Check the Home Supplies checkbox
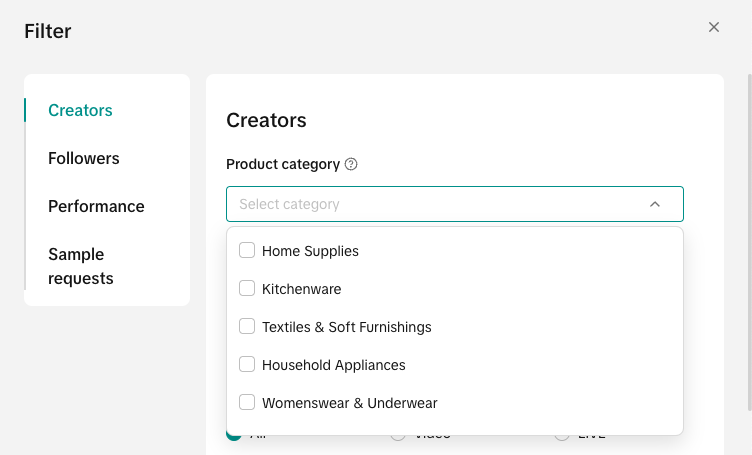752x455 pixels. coord(247,251)
